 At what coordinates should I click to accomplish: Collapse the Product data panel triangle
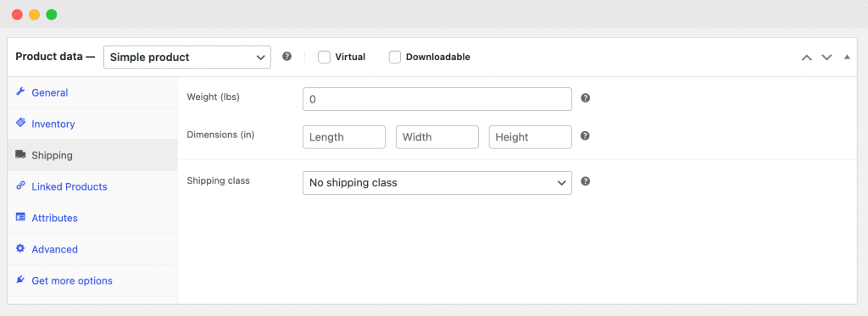point(847,57)
